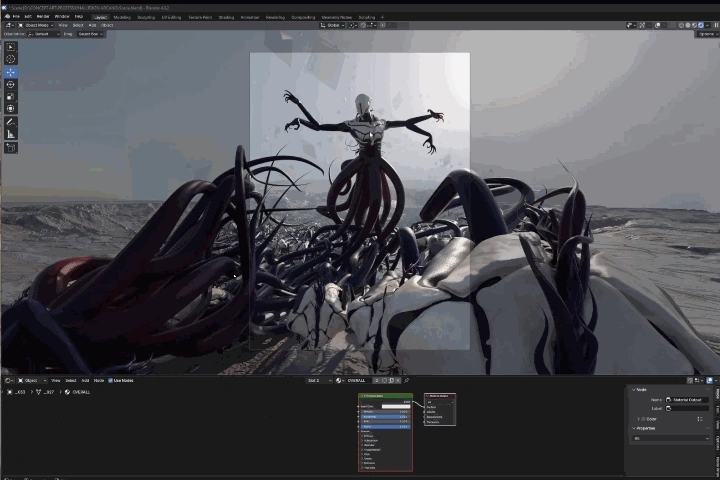Open the viewport Add menu
Screen dimensions: 720x480
tap(92, 25)
